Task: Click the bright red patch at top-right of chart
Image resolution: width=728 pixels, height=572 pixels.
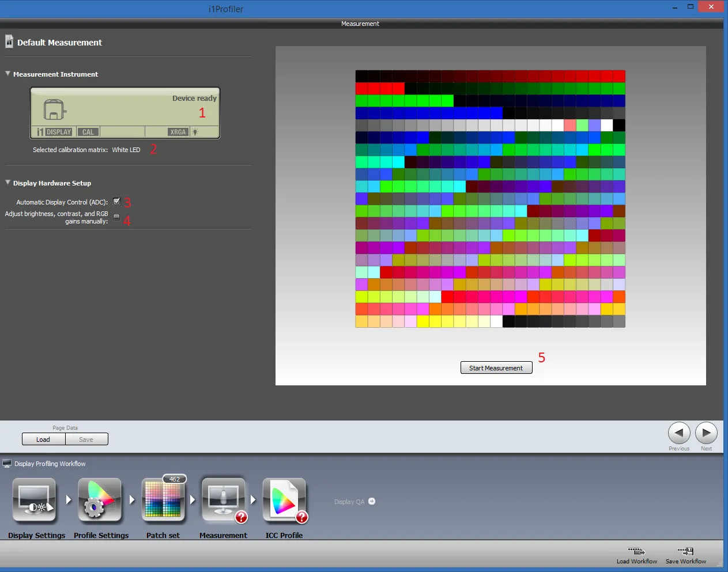Action: [619, 76]
